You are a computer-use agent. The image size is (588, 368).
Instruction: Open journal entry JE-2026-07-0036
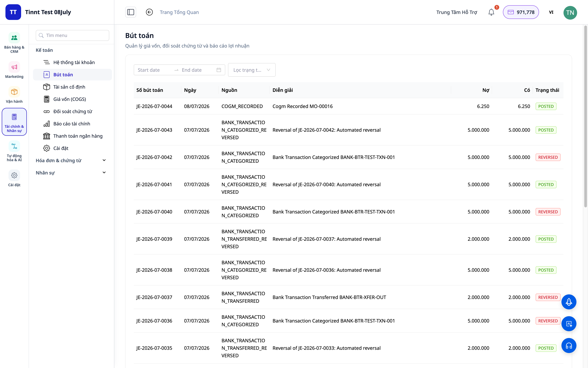154,320
